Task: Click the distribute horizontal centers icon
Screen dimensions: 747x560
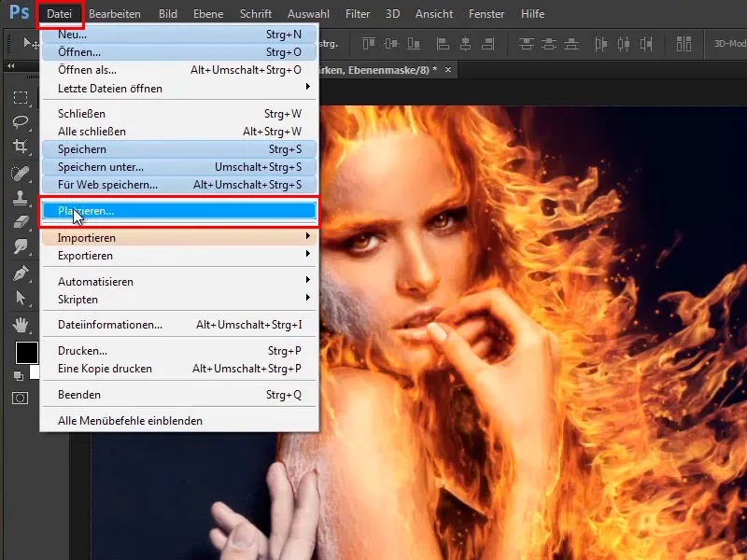Action: point(624,44)
